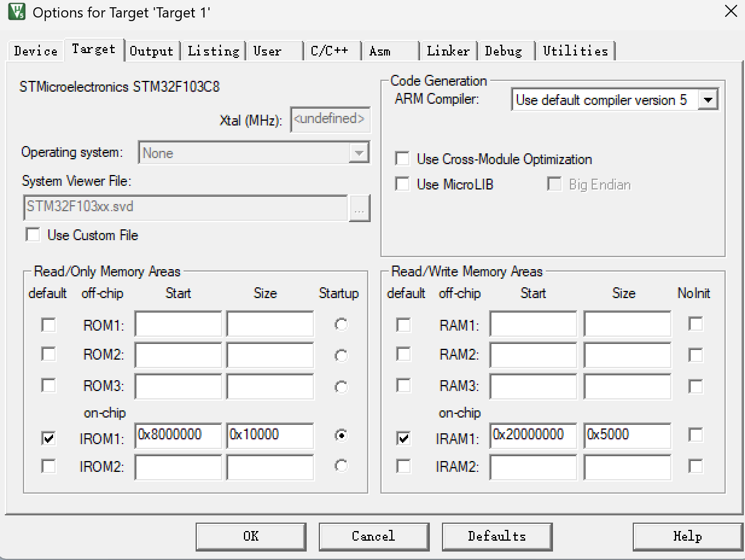
Task: Restore settings with the Defaults button
Action: point(497,536)
